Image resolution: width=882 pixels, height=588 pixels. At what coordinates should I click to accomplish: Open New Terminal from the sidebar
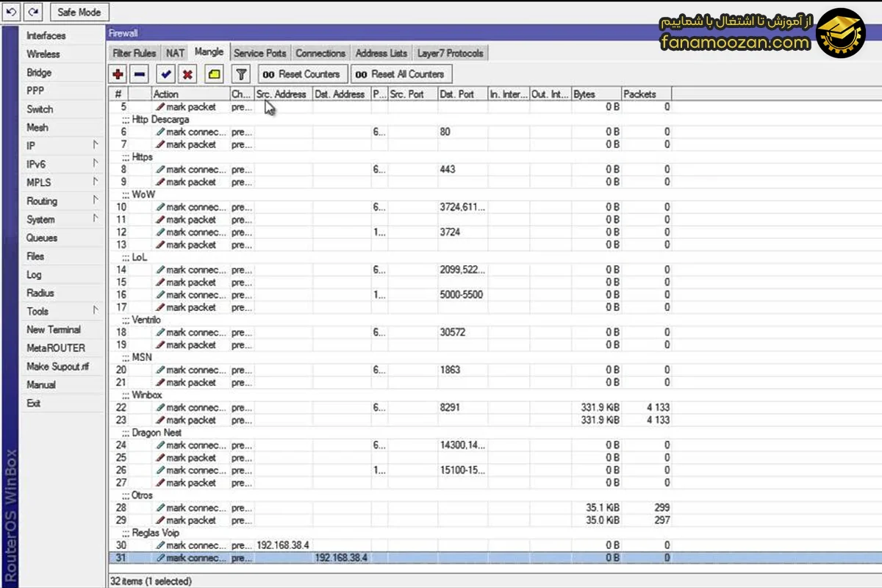(62, 329)
